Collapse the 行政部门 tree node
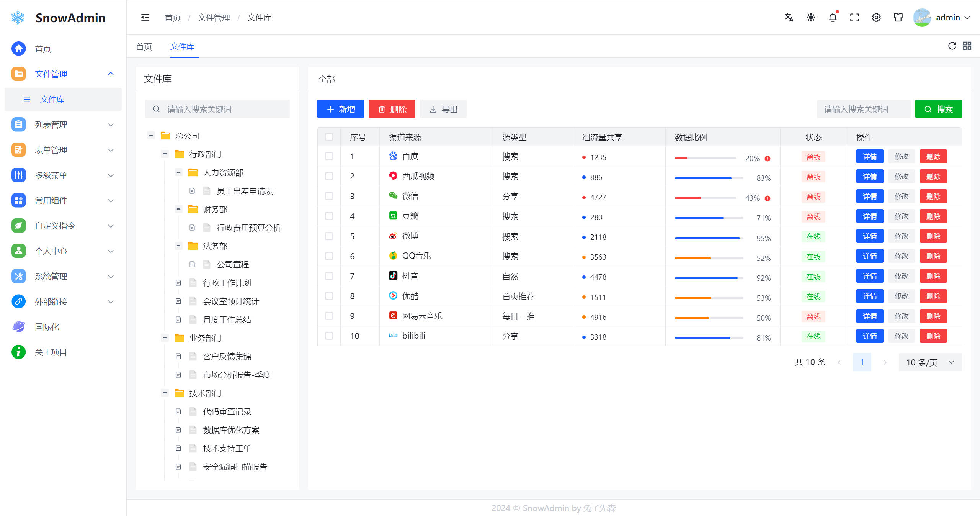Image resolution: width=980 pixels, height=516 pixels. (165, 154)
